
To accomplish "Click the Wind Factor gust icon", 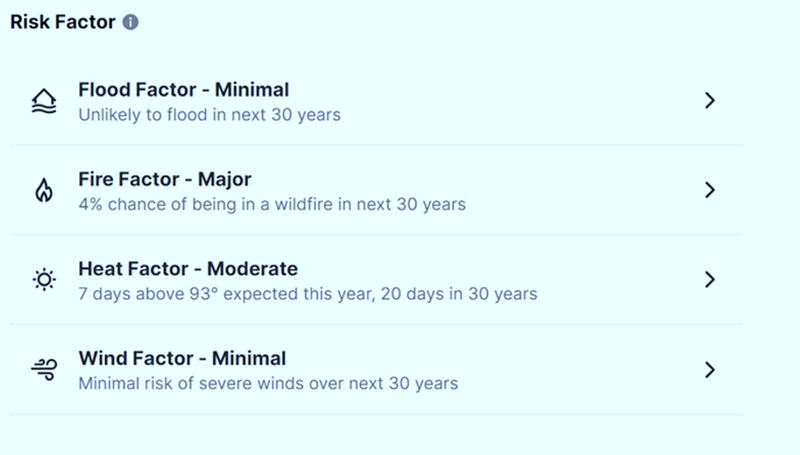I will click(x=43, y=370).
